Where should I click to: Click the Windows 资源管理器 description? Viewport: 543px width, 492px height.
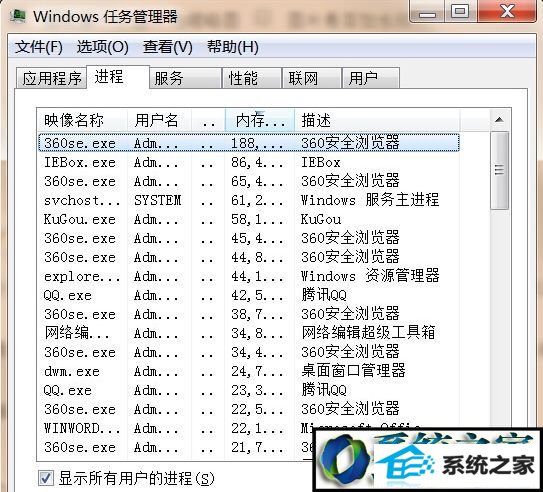[x=370, y=276]
